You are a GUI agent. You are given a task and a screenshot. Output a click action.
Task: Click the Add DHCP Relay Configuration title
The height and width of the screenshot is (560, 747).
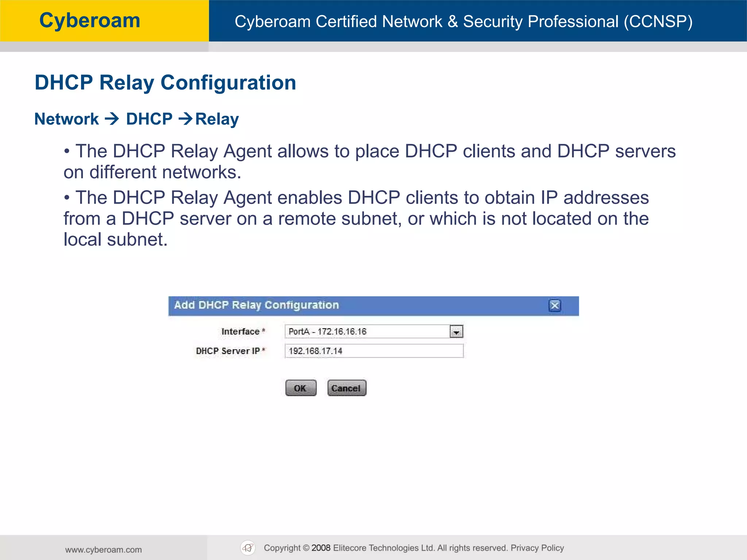point(256,305)
